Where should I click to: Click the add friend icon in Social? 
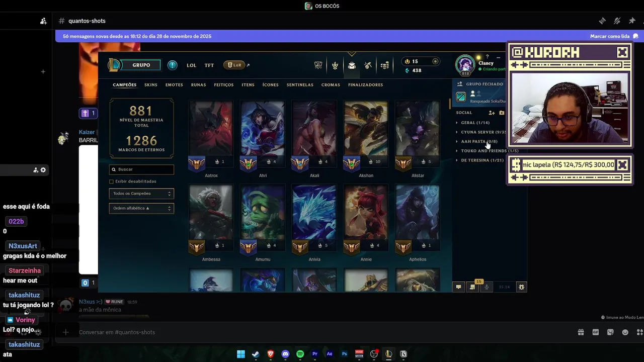pyautogui.click(x=492, y=113)
